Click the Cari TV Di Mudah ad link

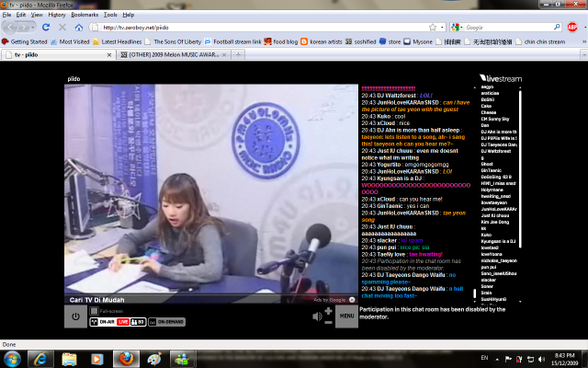[106, 299]
